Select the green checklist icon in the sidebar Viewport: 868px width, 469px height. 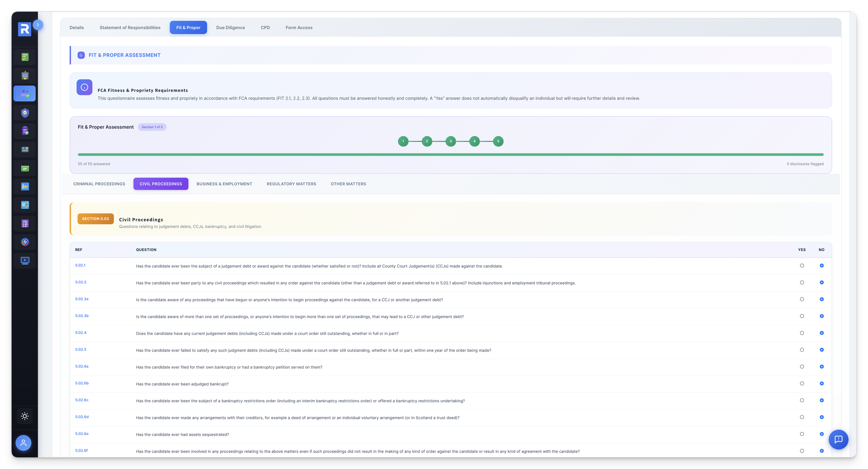click(24, 57)
